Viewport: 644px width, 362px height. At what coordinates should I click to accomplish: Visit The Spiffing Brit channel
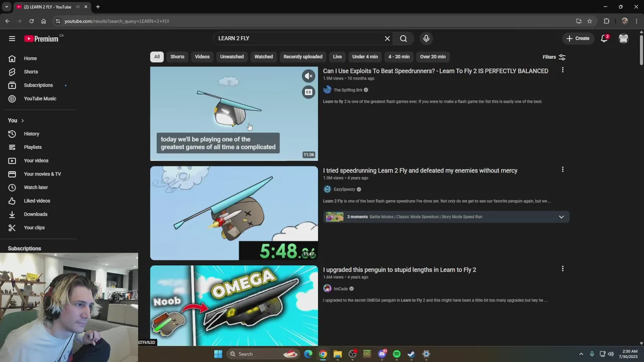click(x=348, y=90)
